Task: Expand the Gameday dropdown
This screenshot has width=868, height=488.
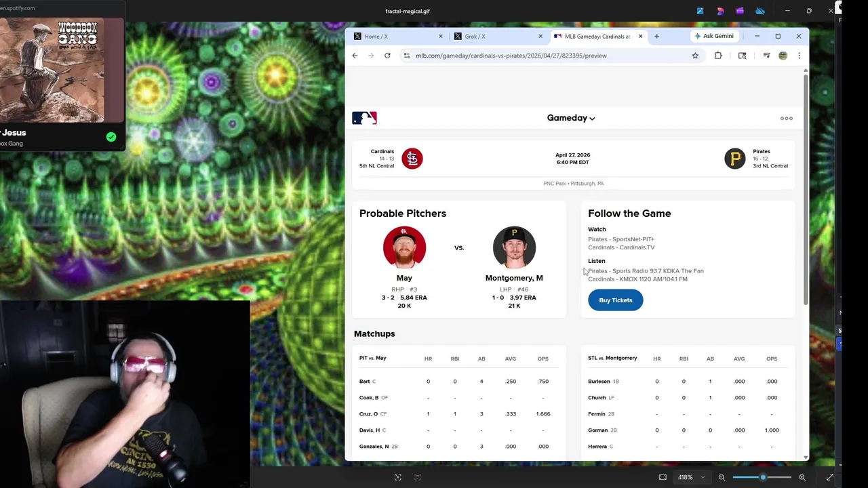Action: 571,118
